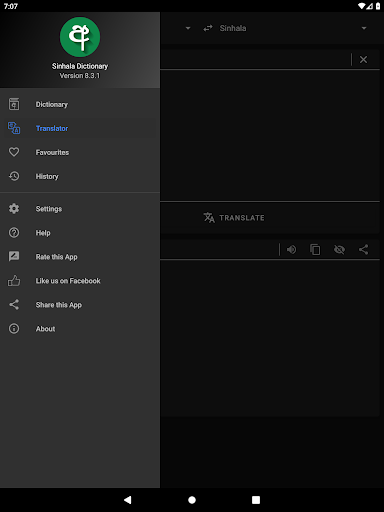Expand the Sinhala target language dropdown
This screenshot has width=384, height=512.
tap(364, 28)
